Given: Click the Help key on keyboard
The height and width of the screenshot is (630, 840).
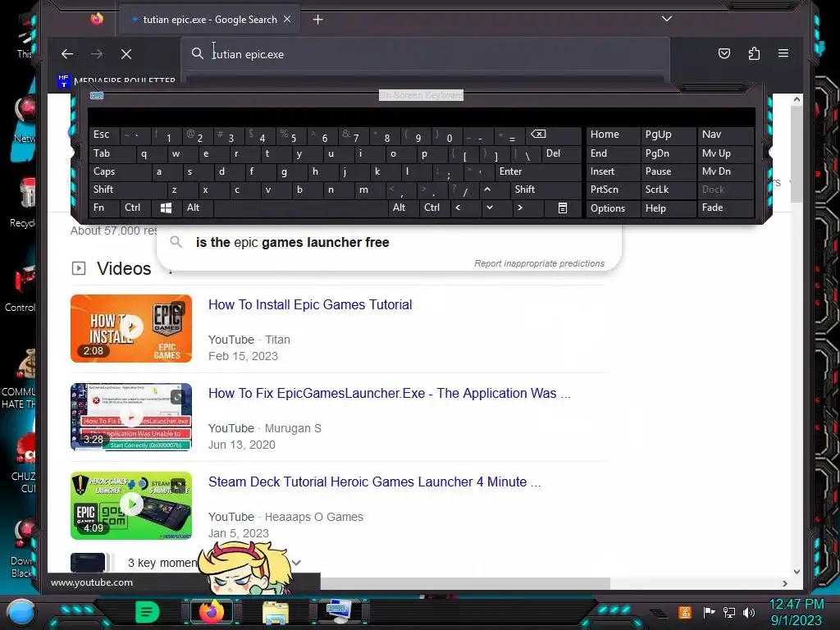Looking at the screenshot, I should pyautogui.click(x=668, y=208).
